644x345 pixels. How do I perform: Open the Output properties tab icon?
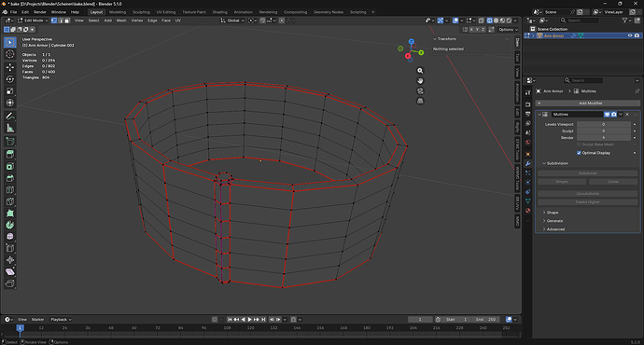click(527, 114)
